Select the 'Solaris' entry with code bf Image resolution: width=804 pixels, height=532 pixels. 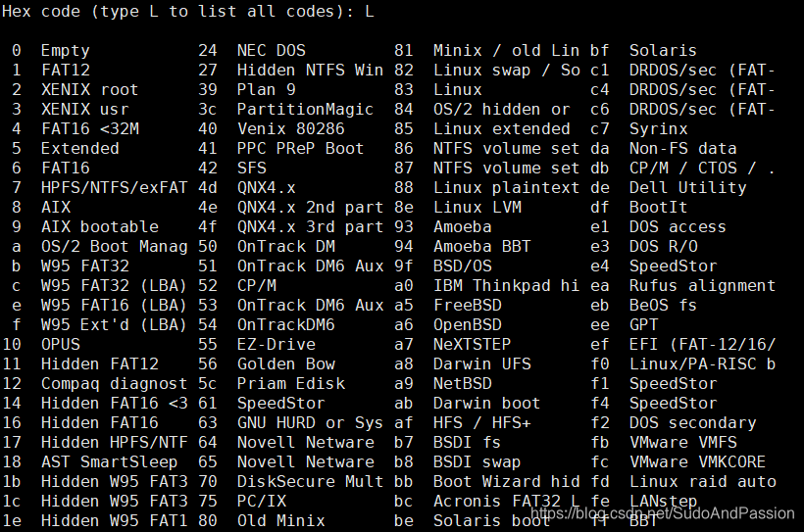click(x=663, y=51)
